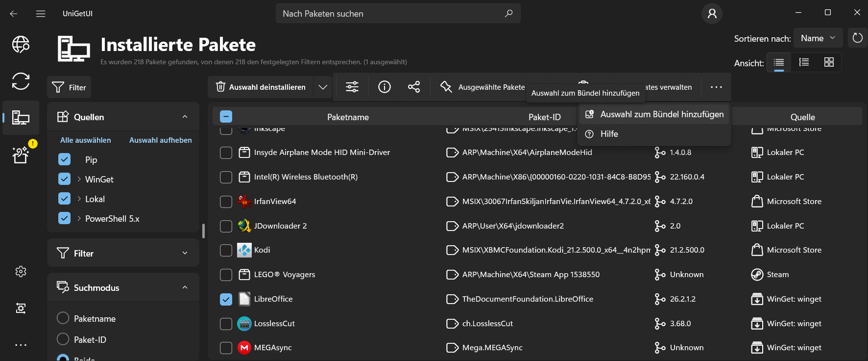This screenshot has height=361, width=868.
Task: Open the Sortieren nach Name dropdown
Action: (818, 38)
